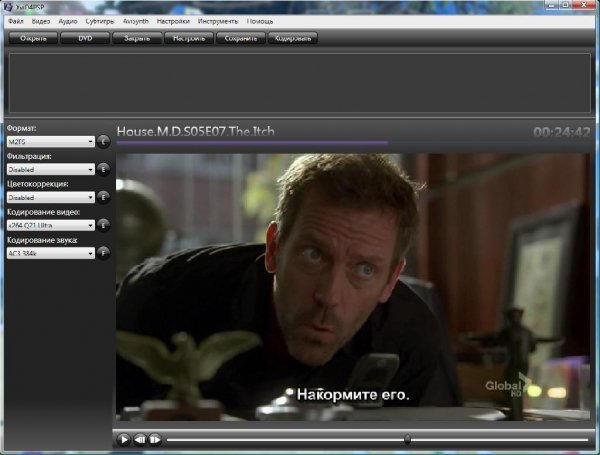Maximize the XviD4PSP window
This screenshot has width=600, height=455.
(566, 5)
